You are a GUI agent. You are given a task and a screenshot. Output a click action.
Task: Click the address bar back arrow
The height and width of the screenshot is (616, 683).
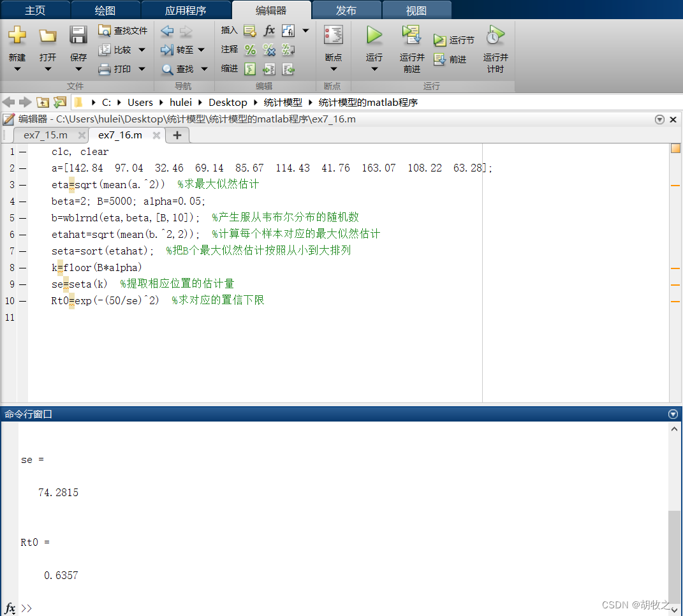[x=9, y=103]
